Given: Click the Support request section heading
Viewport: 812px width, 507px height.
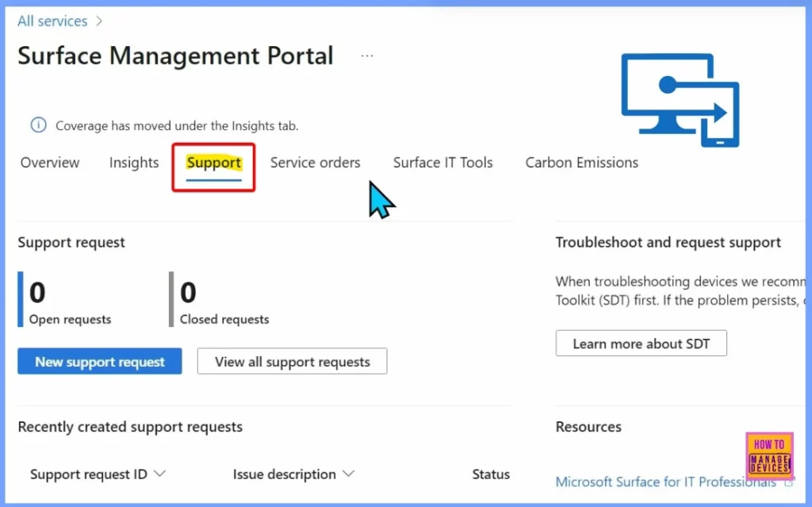Looking at the screenshot, I should pyautogui.click(x=71, y=243).
